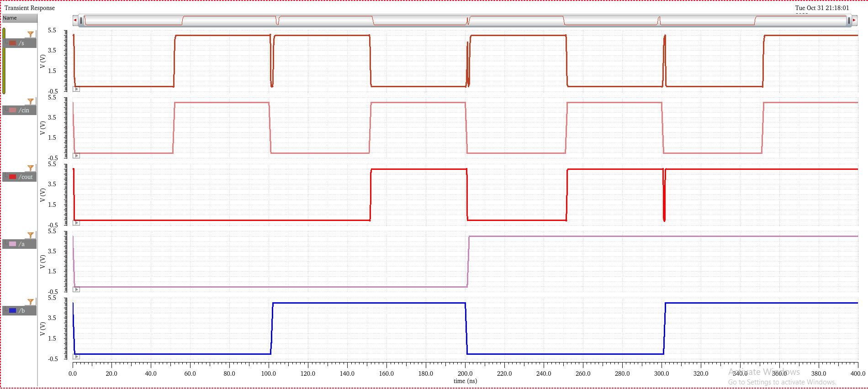Viewport: 868px width, 389px height.
Task: Click the 400.0 time axis tick label
Action: coord(858,373)
